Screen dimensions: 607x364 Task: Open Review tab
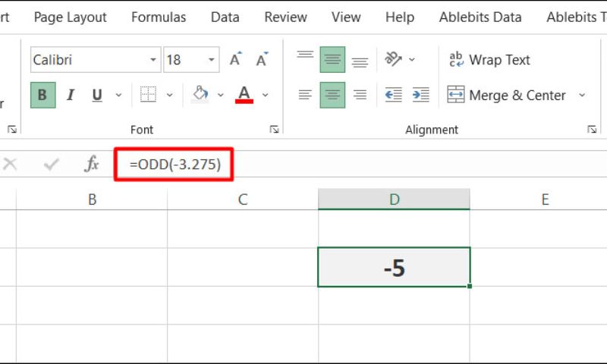[x=286, y=17]
